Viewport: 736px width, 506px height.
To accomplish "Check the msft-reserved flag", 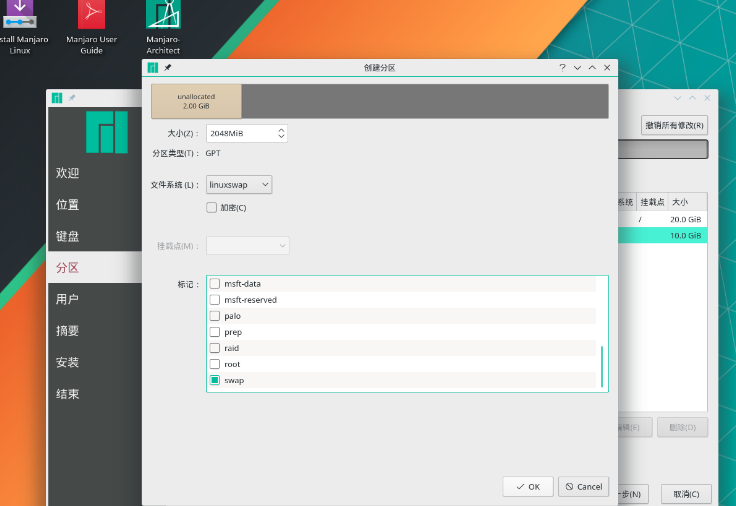I will click(x=215, y=299).
